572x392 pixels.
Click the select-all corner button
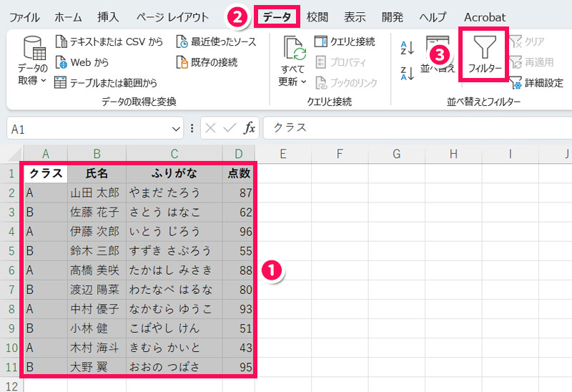11,154
